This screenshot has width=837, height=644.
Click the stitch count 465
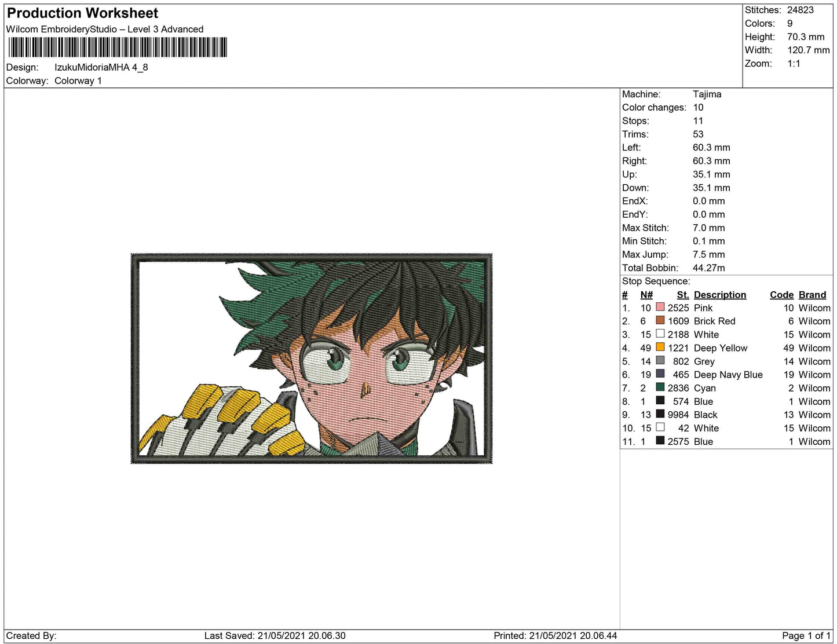pyautogui.click(x=681, y=374)
